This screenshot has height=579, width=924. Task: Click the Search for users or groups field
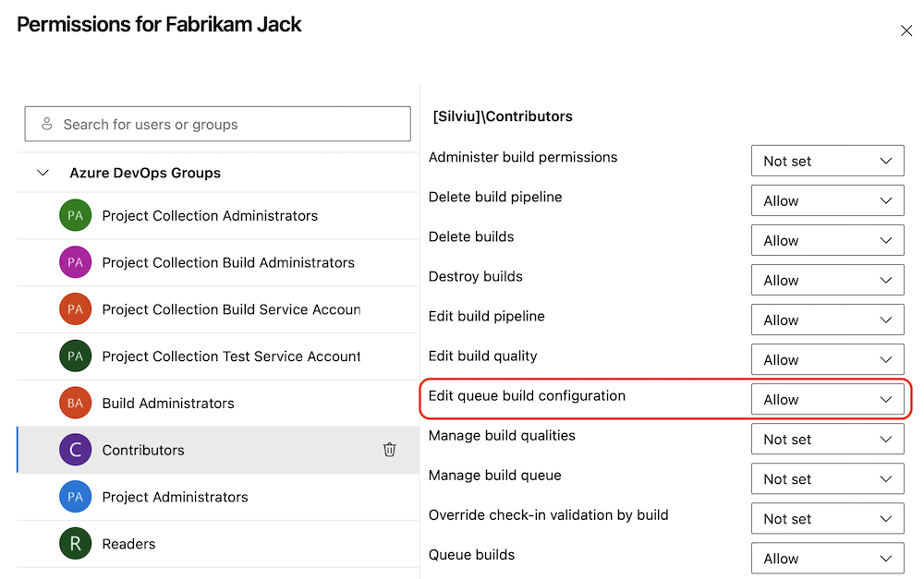(231, 124)
